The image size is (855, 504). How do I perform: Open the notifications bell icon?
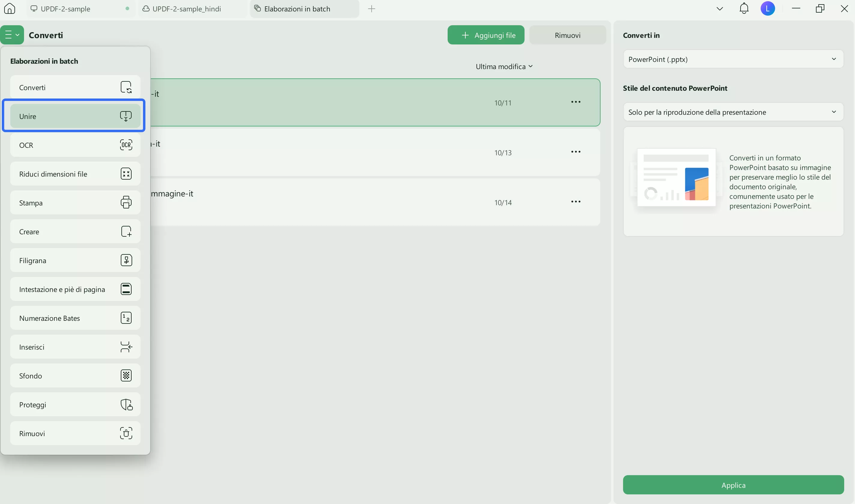tap(744, 8)
